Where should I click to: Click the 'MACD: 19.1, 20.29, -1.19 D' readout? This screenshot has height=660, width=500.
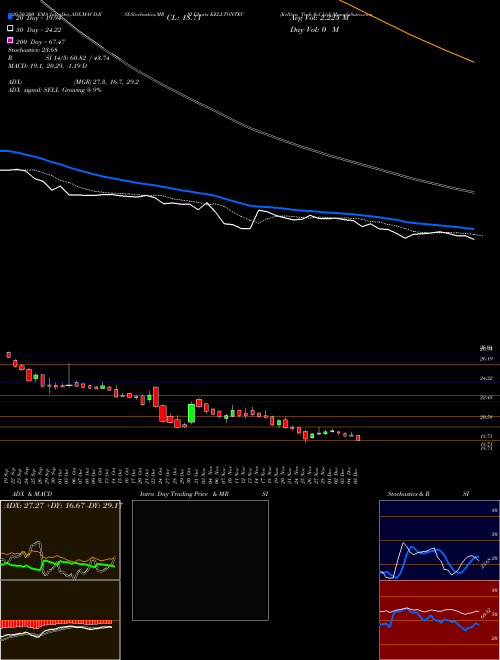(48, 66)
